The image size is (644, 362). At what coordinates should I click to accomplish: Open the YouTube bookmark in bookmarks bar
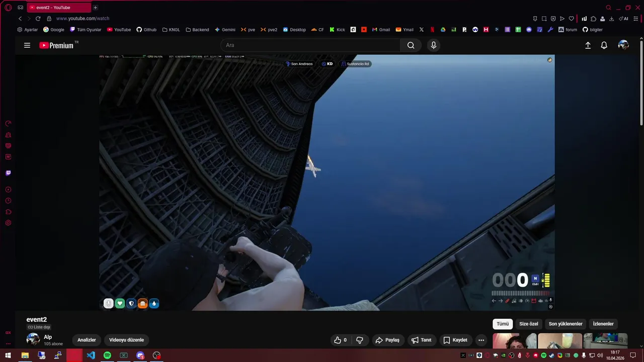[x=119, y=30]
